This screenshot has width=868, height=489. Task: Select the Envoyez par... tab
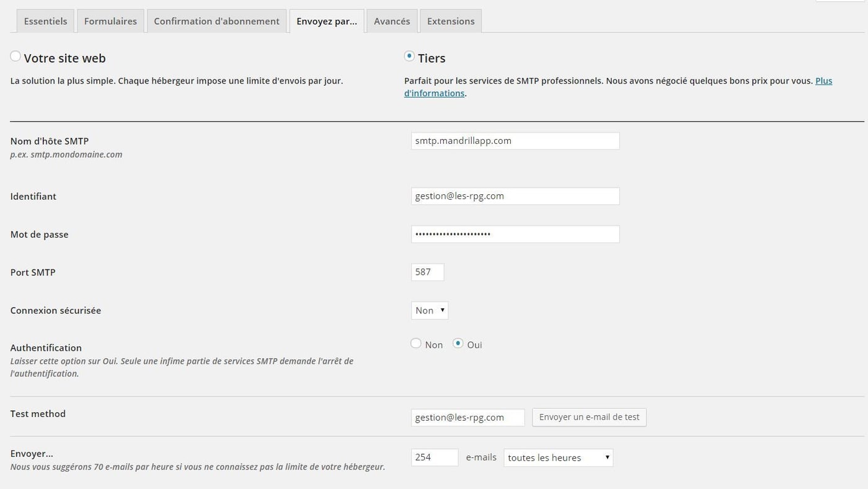click(x=327, y=20)
